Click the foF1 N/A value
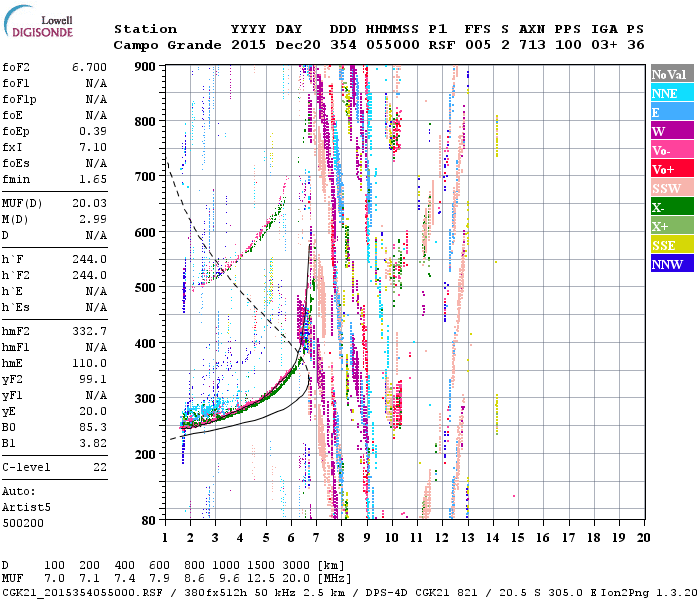This screenshot has width=700, height=600. coord(96,83)
